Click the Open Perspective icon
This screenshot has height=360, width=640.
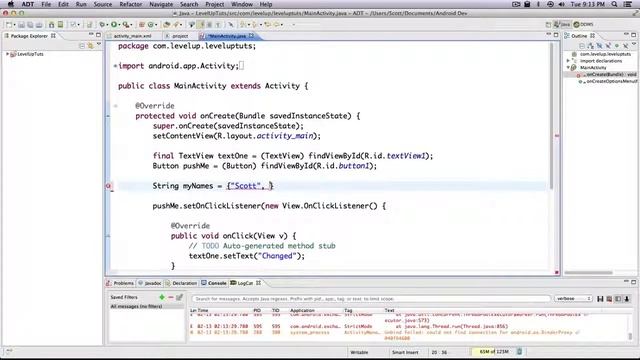click(x=548, y=25)
